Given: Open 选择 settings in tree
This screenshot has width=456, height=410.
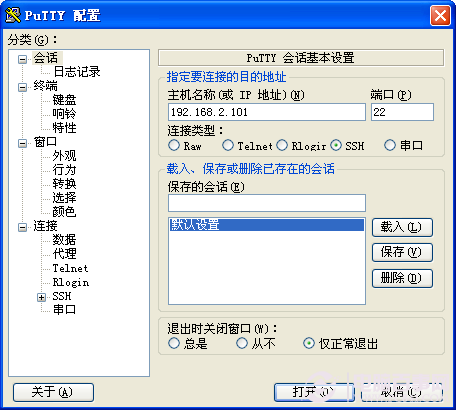Looking at the screenshot, I should point(64,198).
